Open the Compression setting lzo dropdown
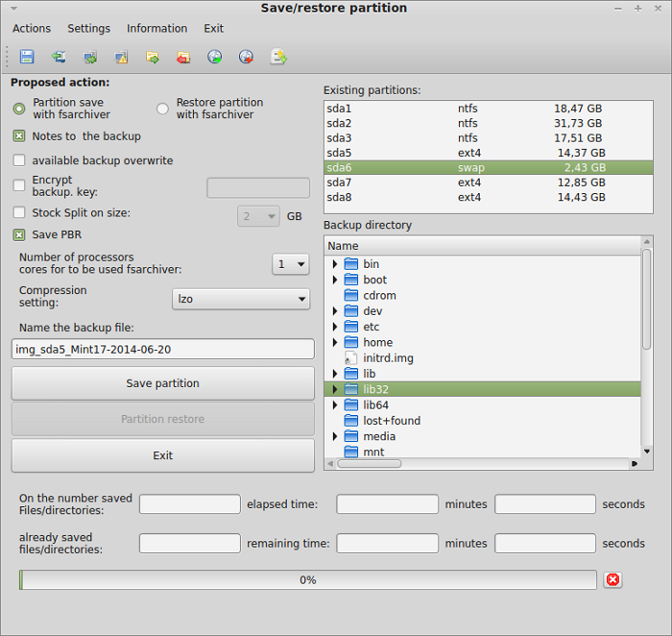672x636 pixels. [x=241, y=299]
